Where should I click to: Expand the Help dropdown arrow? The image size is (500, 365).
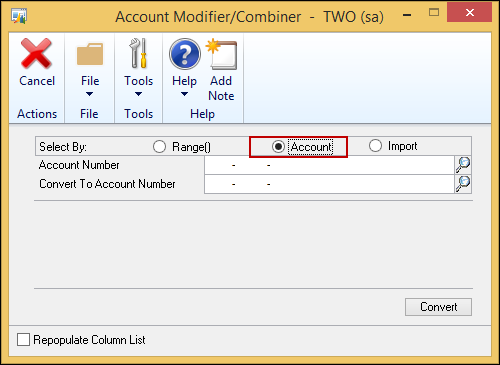click(184, 94)
